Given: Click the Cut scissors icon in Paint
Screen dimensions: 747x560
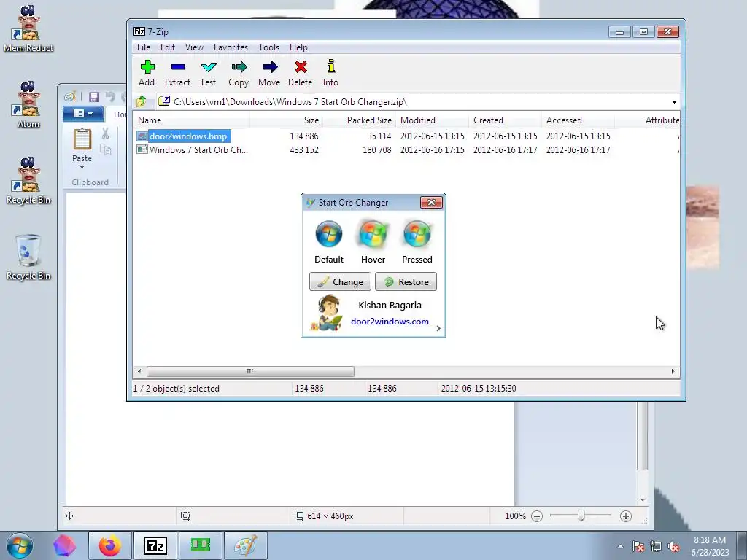Looking at the screenshot, I should [105, 134].
